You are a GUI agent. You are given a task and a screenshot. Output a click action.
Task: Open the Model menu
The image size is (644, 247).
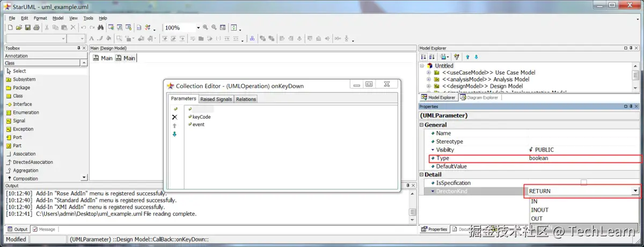(58, 18)
